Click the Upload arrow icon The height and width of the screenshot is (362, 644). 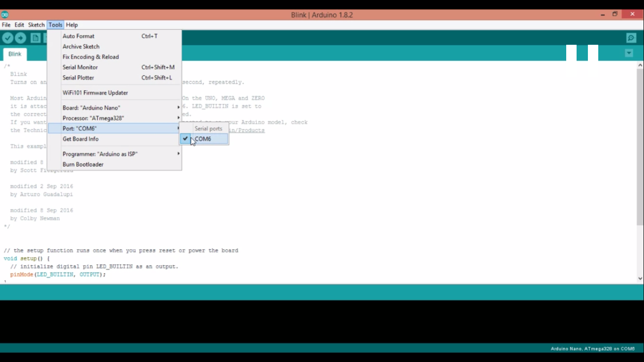pos(20,38)
